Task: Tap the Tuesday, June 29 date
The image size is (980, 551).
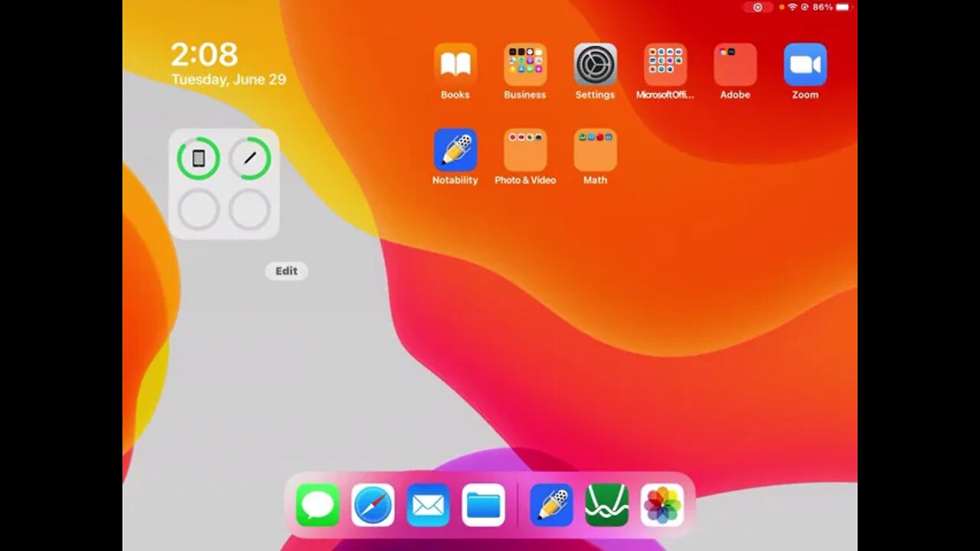Action: (x=228, y=80)
